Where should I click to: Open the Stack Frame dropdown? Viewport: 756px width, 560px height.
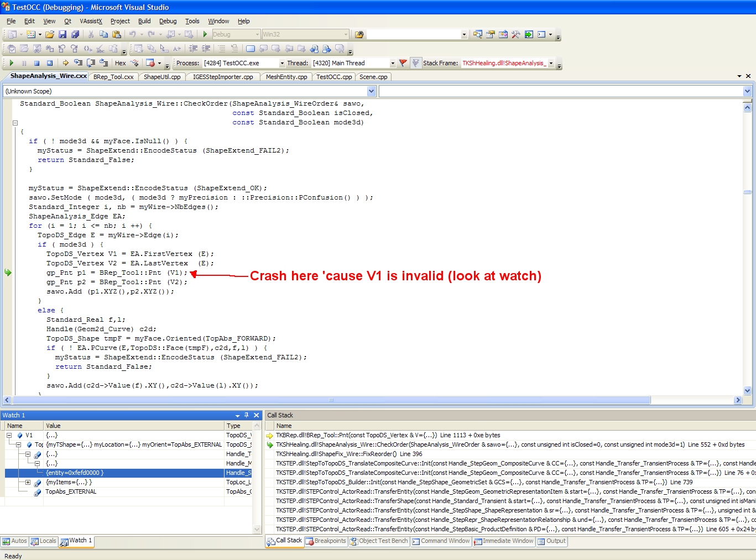coord(551,63)
